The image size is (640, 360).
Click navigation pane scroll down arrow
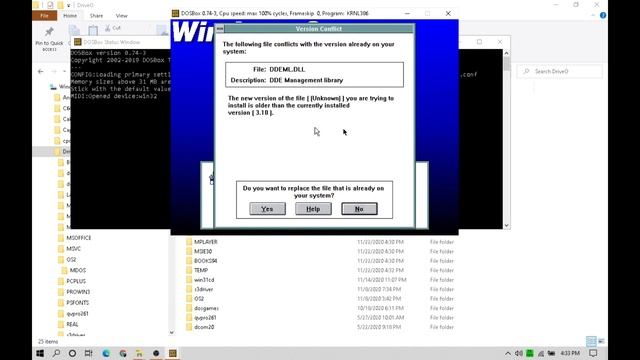point(172,332)
